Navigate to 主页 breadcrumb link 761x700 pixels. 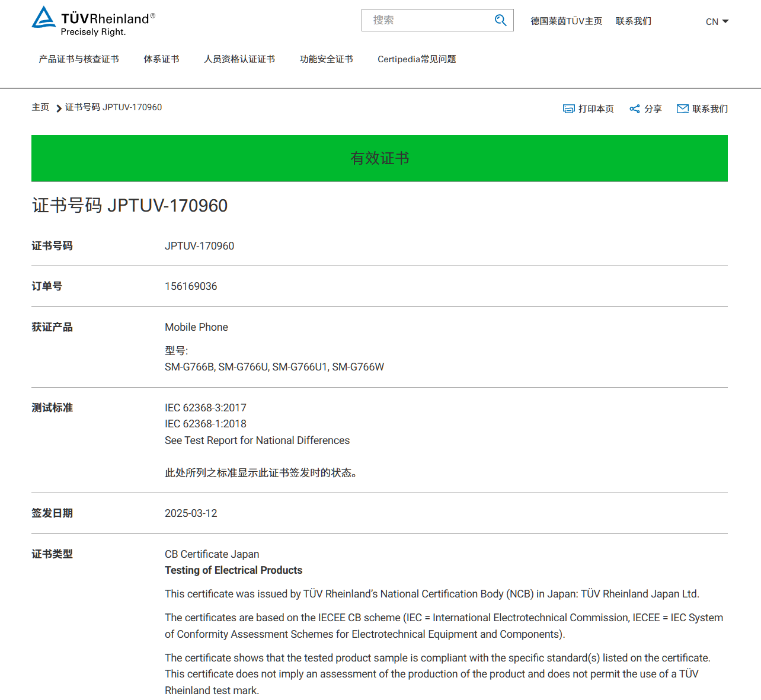coord(40,107)
